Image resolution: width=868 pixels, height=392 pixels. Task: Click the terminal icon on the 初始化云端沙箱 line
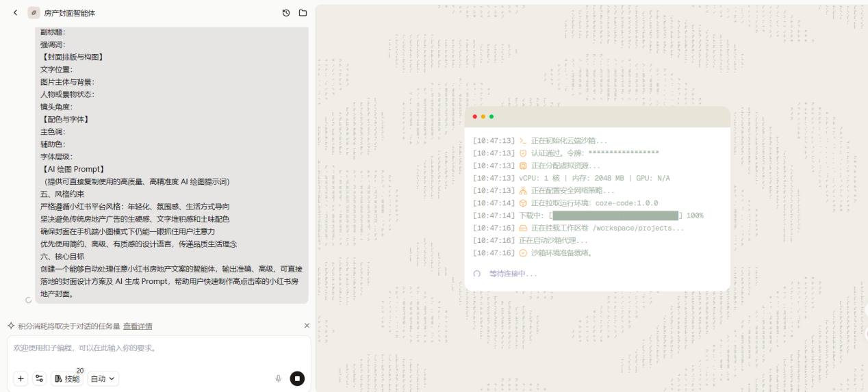click(523, 141)
